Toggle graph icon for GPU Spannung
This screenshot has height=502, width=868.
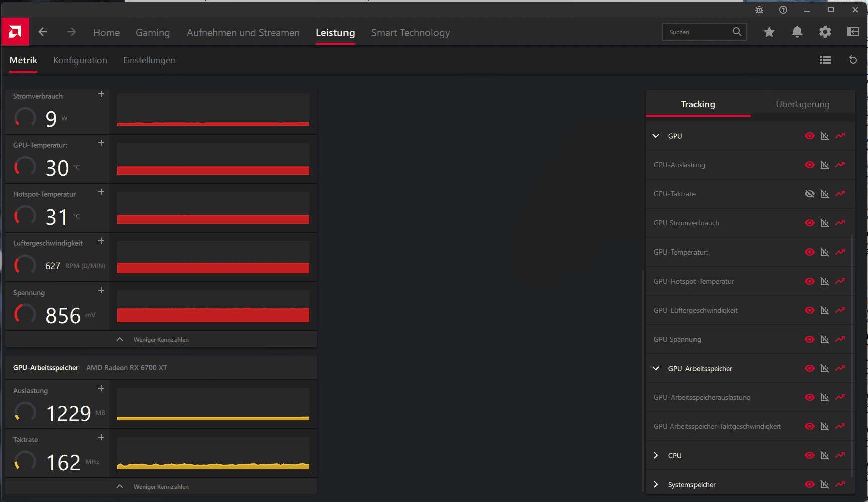(825, 339)
